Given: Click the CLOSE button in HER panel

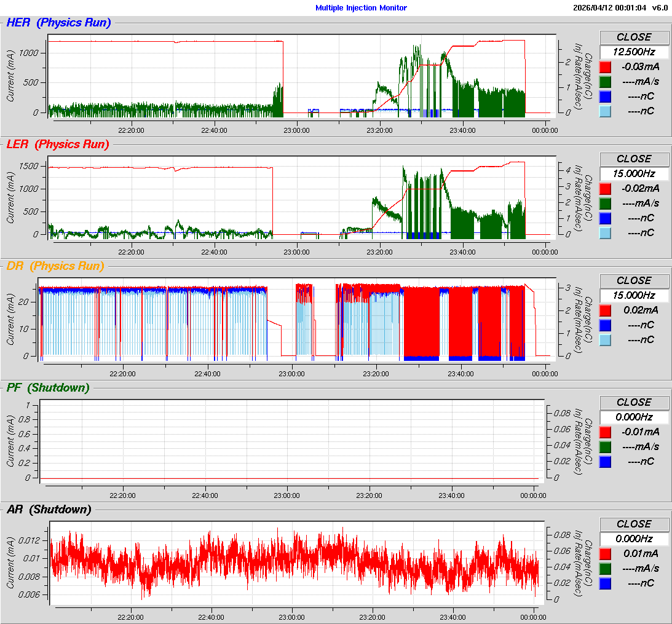Looking at the screenshot, I should pyautogui.click(x=634, y=38).
